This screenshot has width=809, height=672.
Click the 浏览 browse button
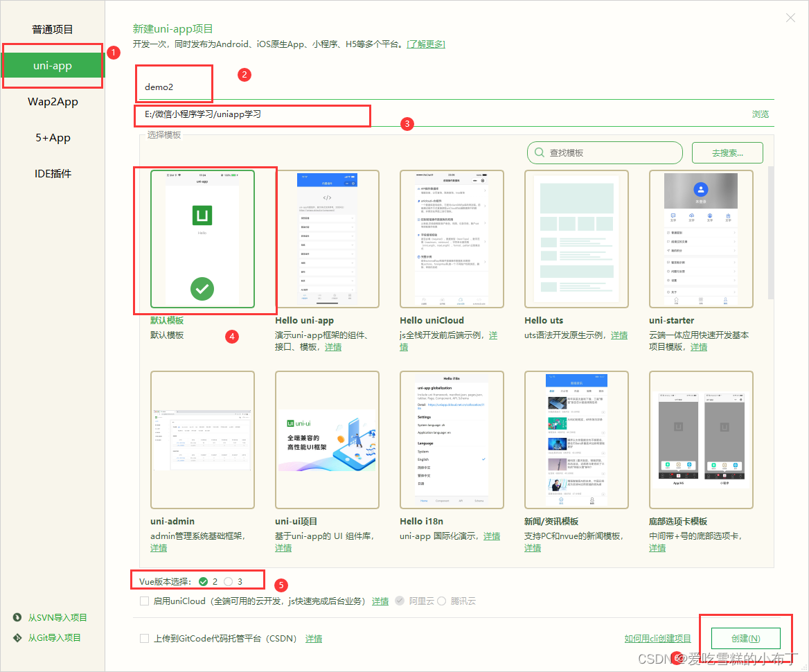pos(760,114)
